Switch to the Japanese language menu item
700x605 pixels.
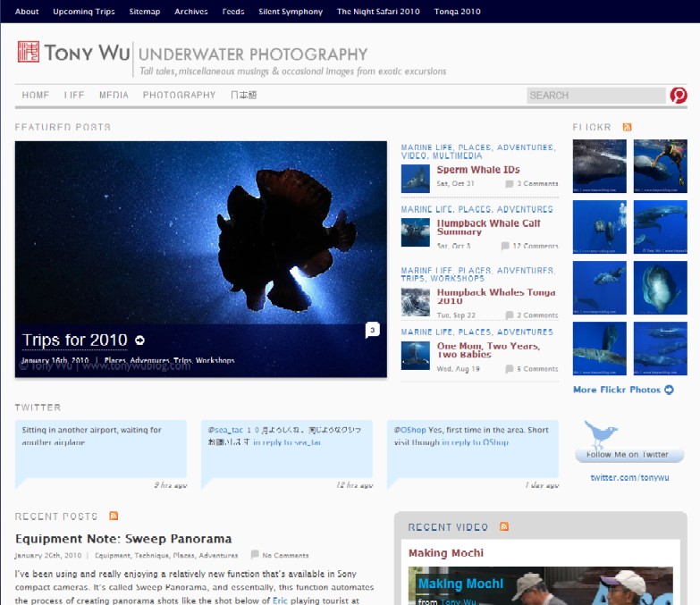click(x=243, y=95)
